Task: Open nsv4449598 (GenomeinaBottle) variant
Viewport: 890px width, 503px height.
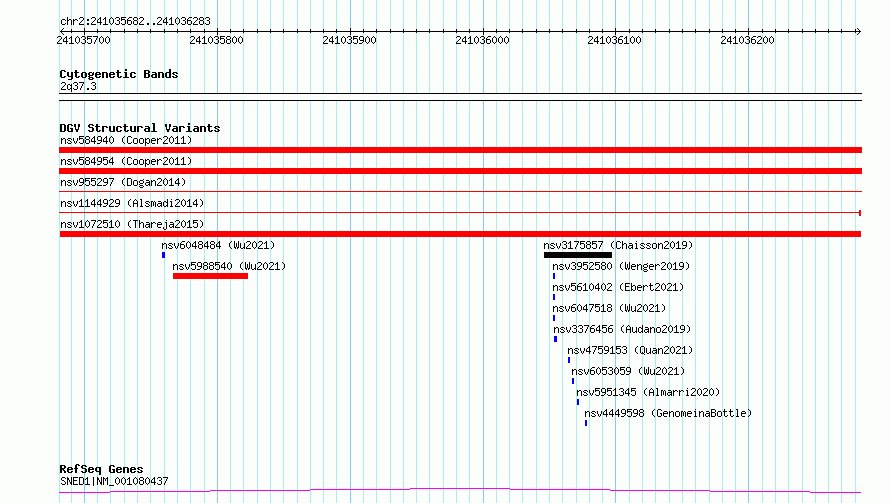Action: pos(668,413)
